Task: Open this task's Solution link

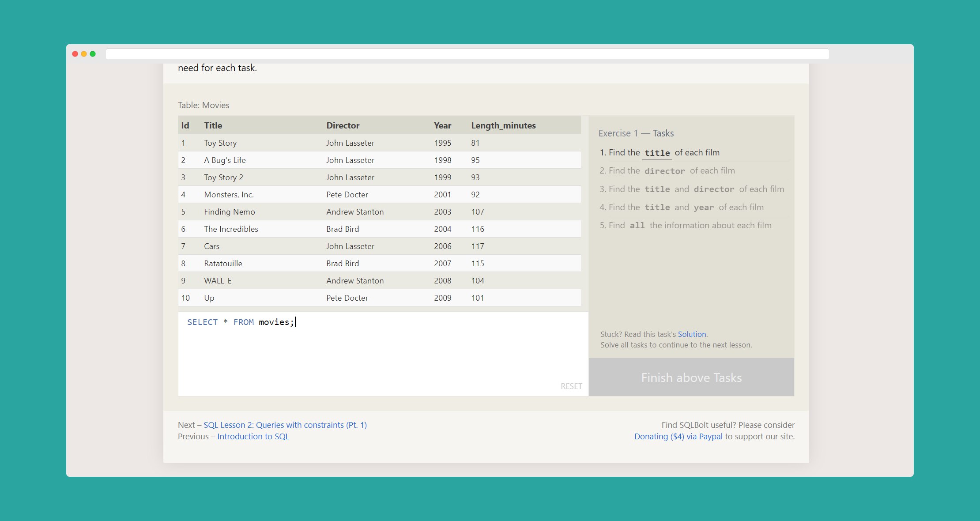Action: (x=692, y=334)
